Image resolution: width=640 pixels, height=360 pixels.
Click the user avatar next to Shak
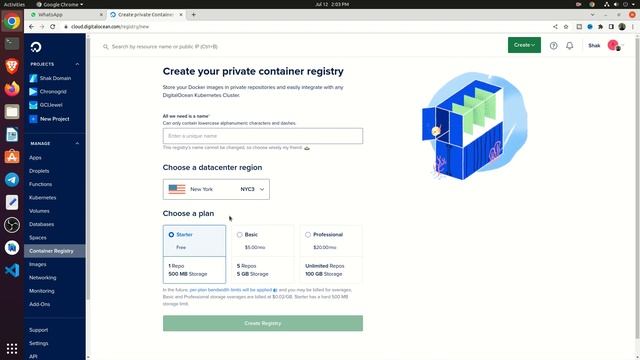point(613,45)
